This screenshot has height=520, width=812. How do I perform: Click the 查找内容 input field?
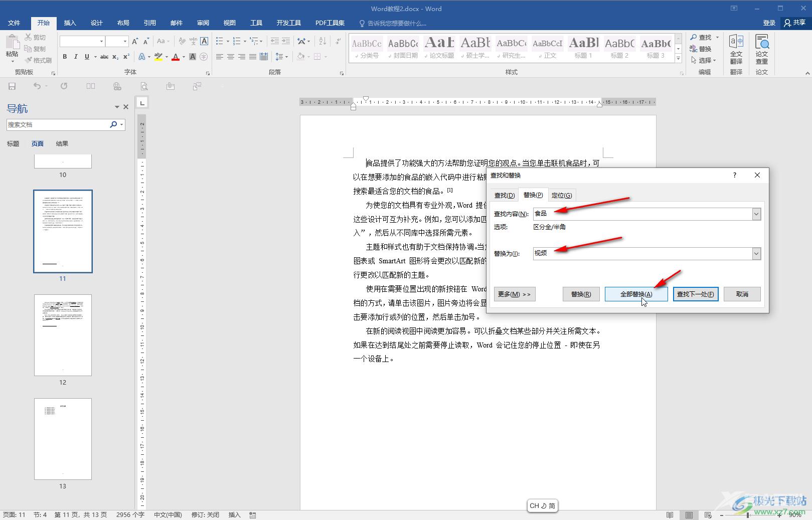coord(642,214)
